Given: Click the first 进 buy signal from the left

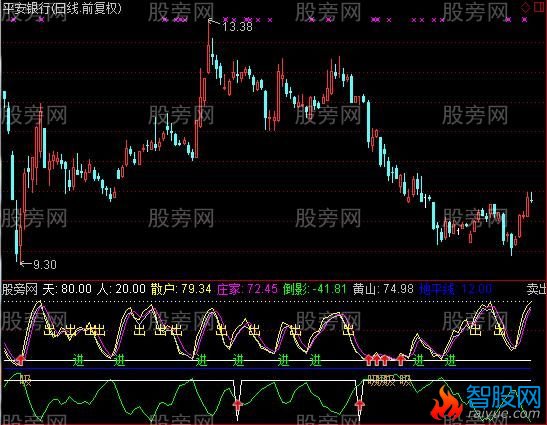Looking at the screenshot, I should pos(78,360).
